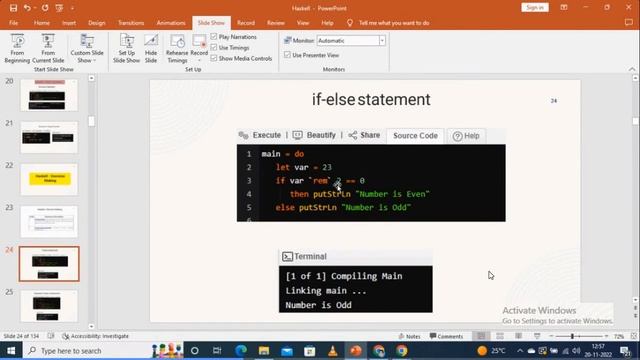This screenshot has height=360, width=640.
Task: Open VLC media player from taskbar
Action: [x=333, y=351]
